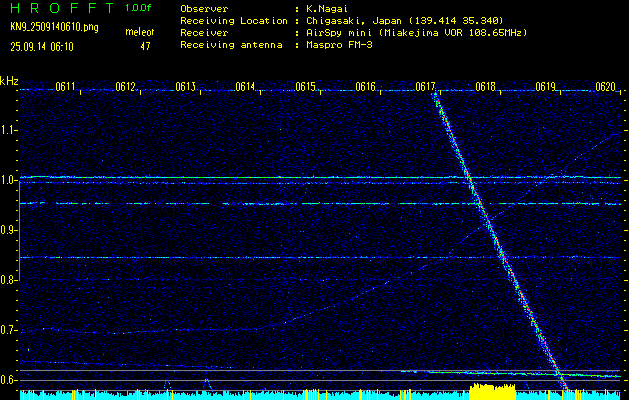Click the Observer field label
Image resolution: width=629 pixels, height=400 pixels.
(204, 9)
